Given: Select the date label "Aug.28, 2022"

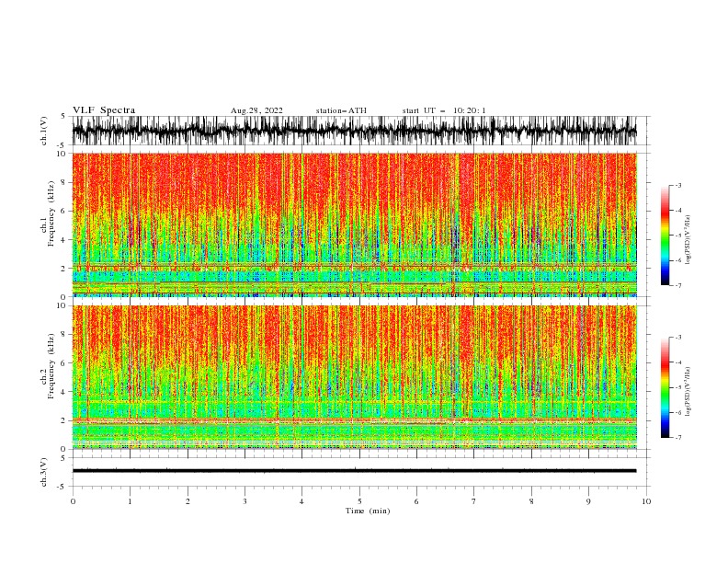Looking at the screenshot, I should (x=256, y=110).
